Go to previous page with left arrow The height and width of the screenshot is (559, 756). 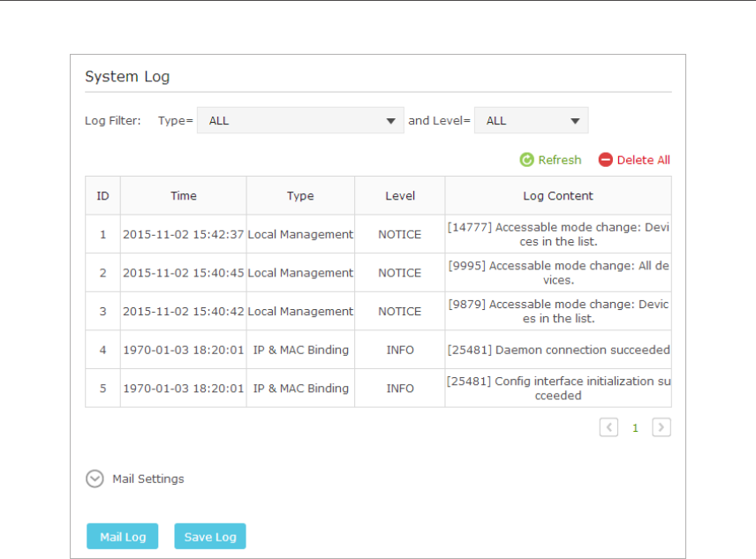pos(609,427)
